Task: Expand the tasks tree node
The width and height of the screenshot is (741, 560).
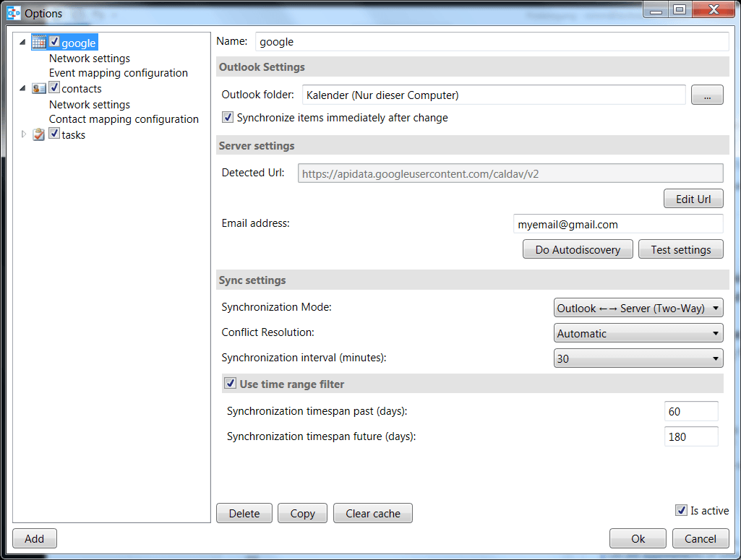Action: (x=24, y=134)
